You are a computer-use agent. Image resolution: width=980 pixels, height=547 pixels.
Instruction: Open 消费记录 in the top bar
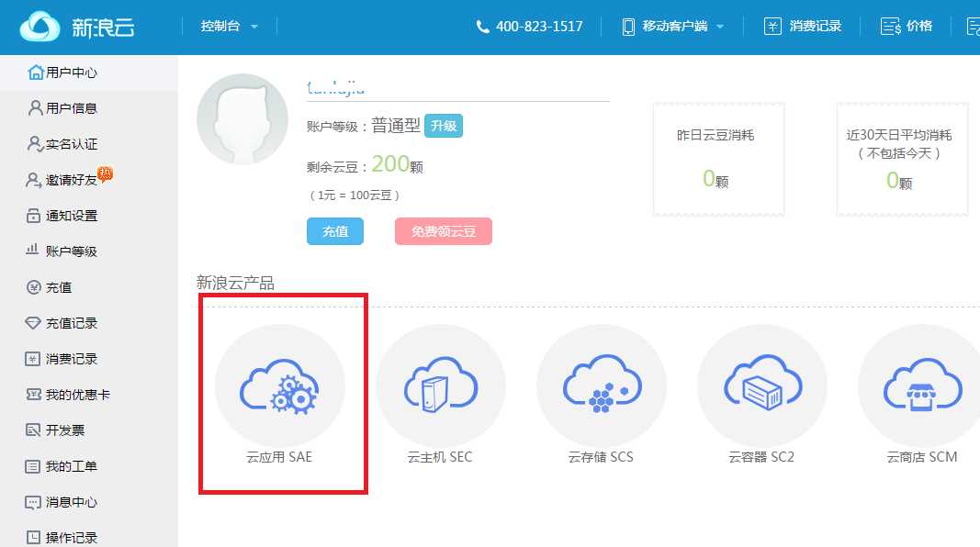(815, 27)
